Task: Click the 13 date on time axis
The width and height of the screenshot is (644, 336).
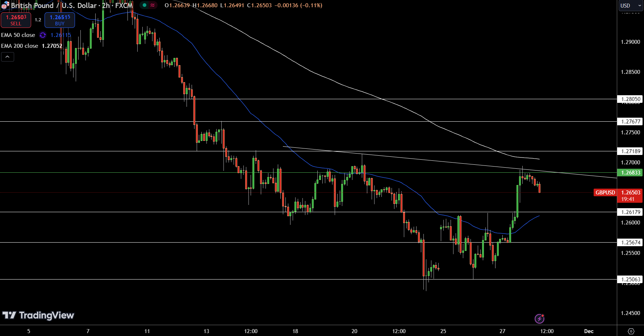Action: pyautogui.click(x=206, y=331)
